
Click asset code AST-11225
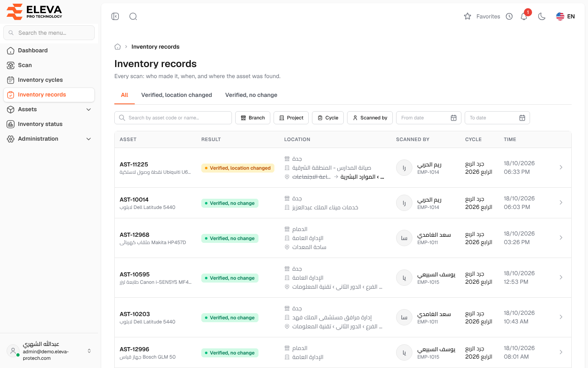134,164
